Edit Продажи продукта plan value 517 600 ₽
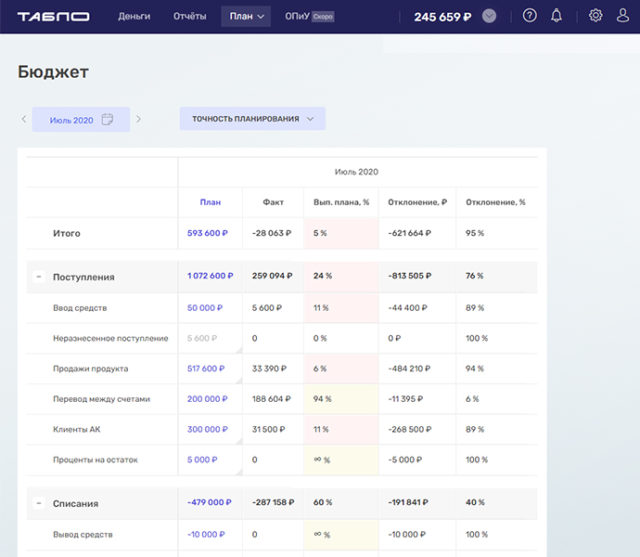 click(207, 368)
